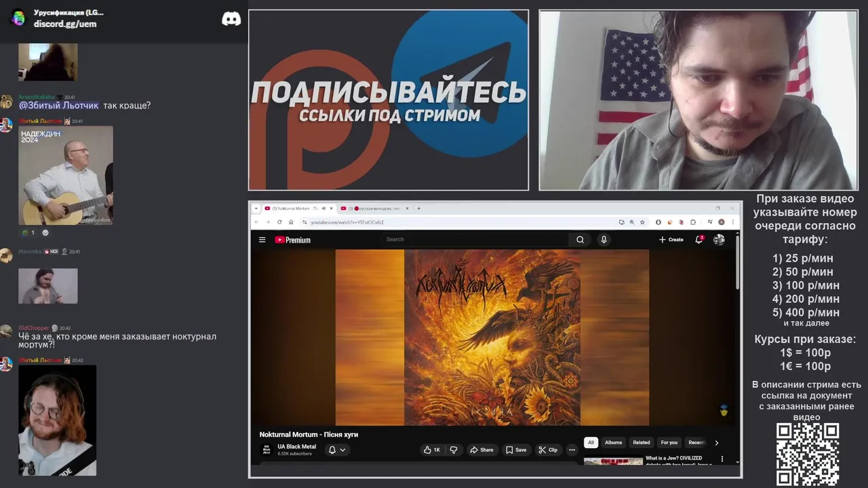Open more actions three-dot button under video
Screen dimensions: 868x488
tap(572, 449)
